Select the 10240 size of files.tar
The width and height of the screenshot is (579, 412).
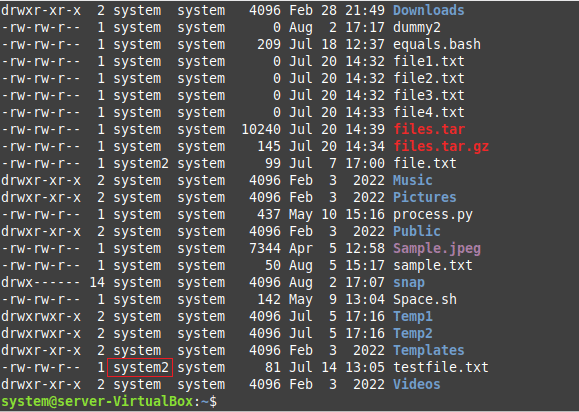[261, 129]
